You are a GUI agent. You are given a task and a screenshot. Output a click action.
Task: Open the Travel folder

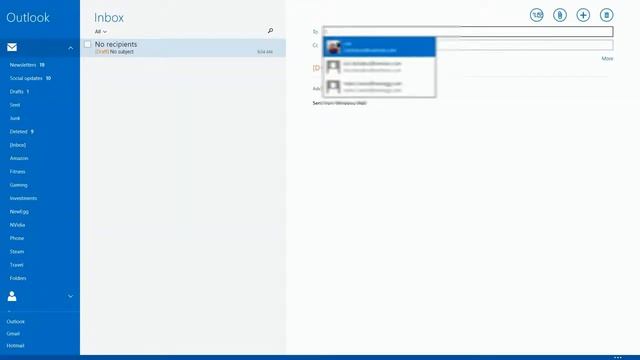coord(17,265)
